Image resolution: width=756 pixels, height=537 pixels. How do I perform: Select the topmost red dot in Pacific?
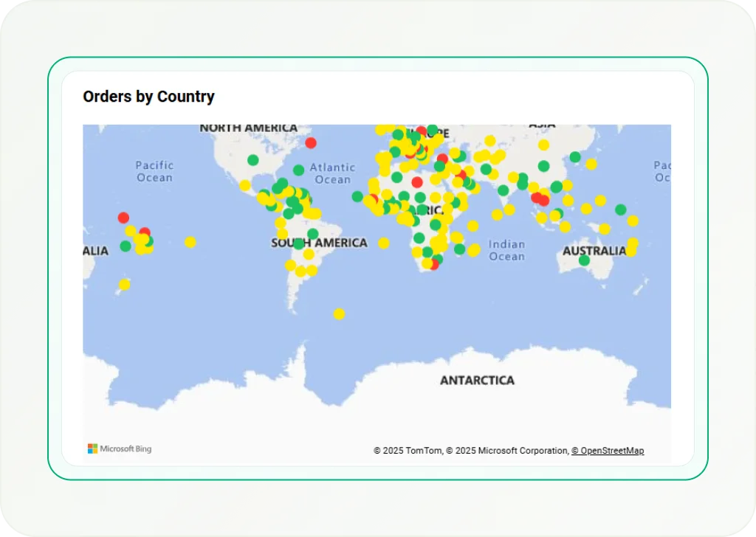coord(123,218)
